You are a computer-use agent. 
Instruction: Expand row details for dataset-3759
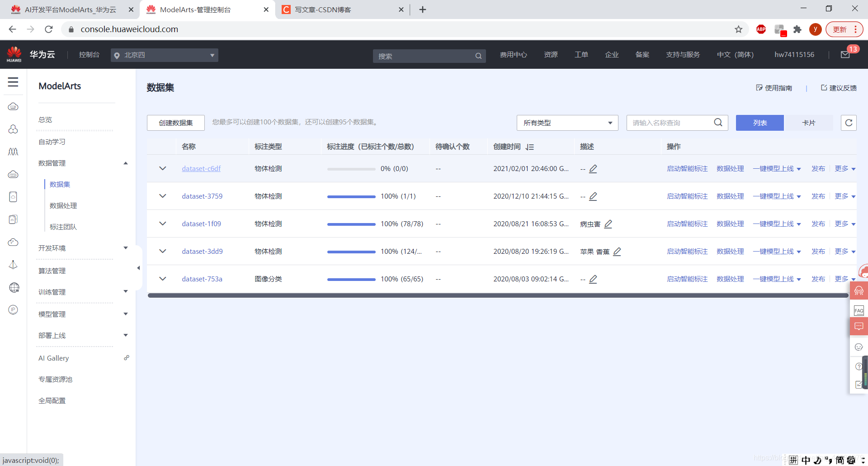[163, 196]
